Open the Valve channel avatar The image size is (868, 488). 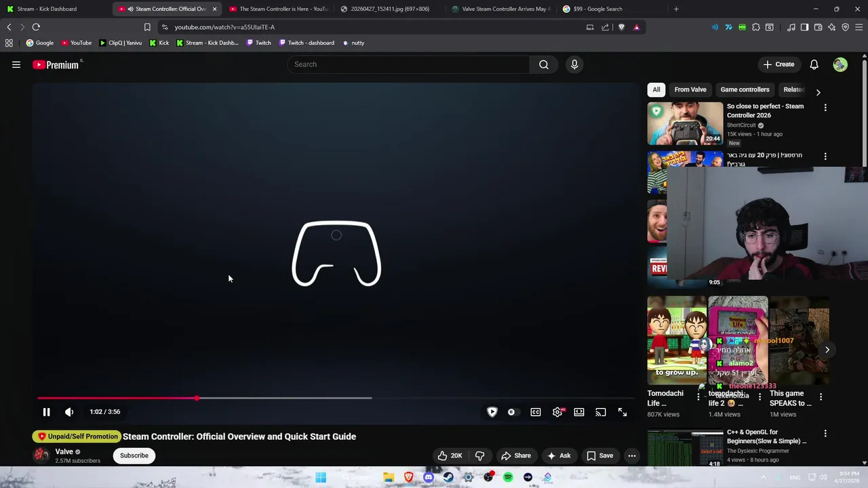tap(42, 455)
